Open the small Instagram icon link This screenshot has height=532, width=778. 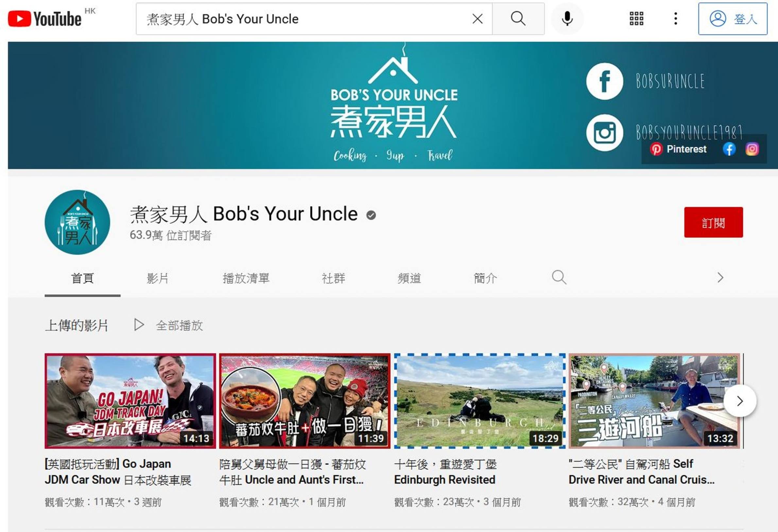point(752,149)
